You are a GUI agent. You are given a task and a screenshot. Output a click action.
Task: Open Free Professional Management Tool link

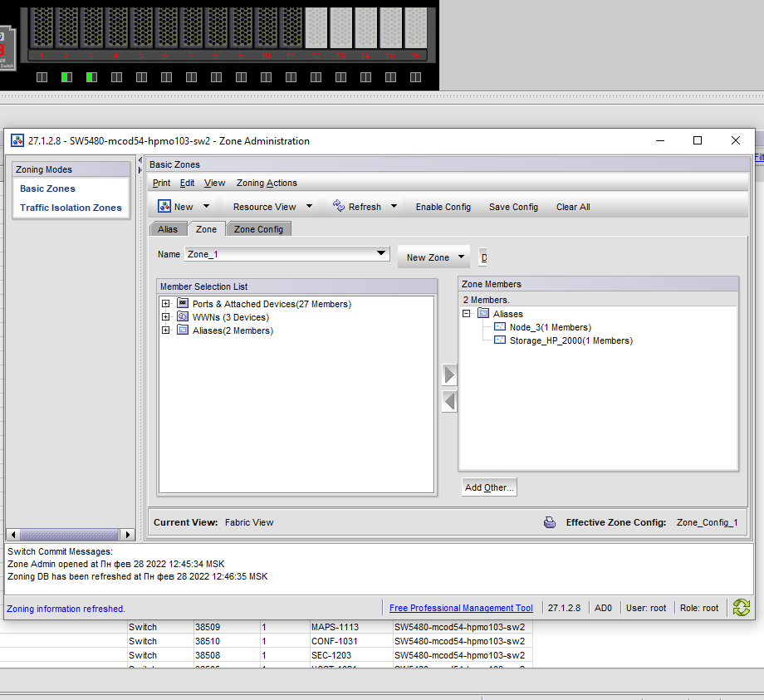click(461, 608)
